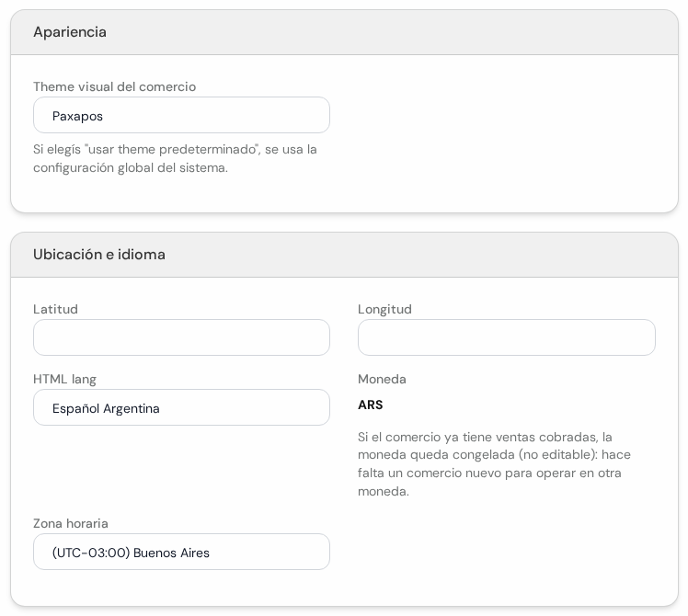
Task: Click the Latitud input field
Action: pos(181,337)
